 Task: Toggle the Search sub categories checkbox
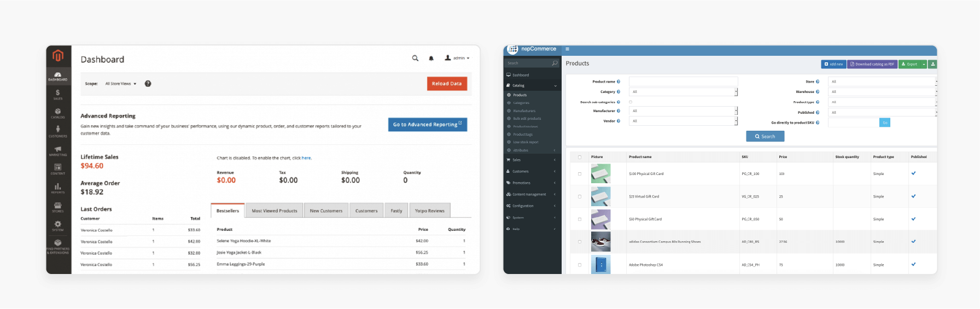pos(631,102)
